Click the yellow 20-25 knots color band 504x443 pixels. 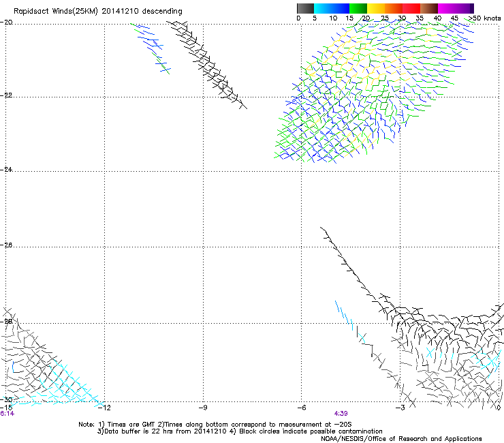(376, 8)
